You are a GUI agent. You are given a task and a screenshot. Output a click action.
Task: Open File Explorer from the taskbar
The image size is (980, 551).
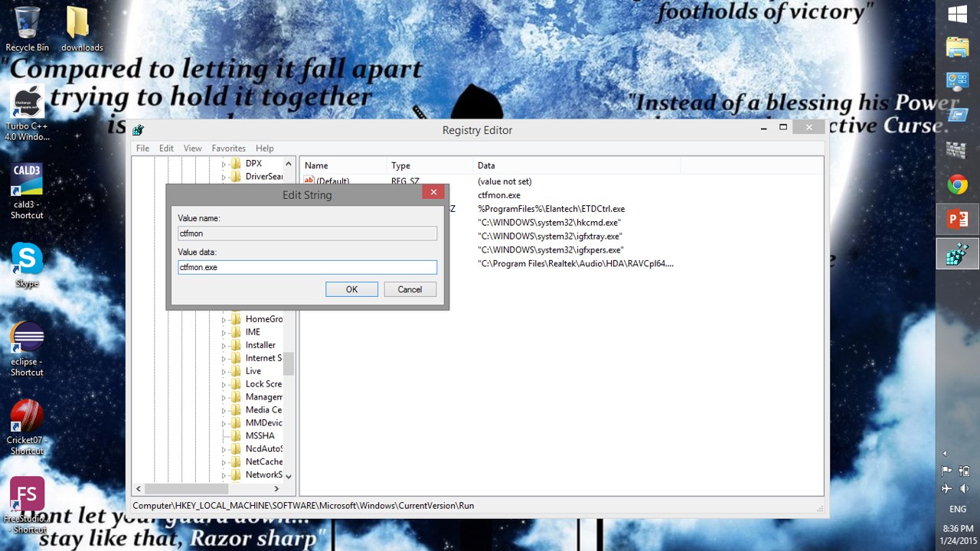[x=957, y=47]
